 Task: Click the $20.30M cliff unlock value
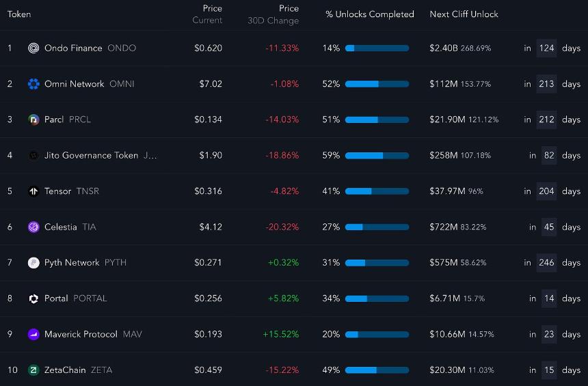pos(447,370)
